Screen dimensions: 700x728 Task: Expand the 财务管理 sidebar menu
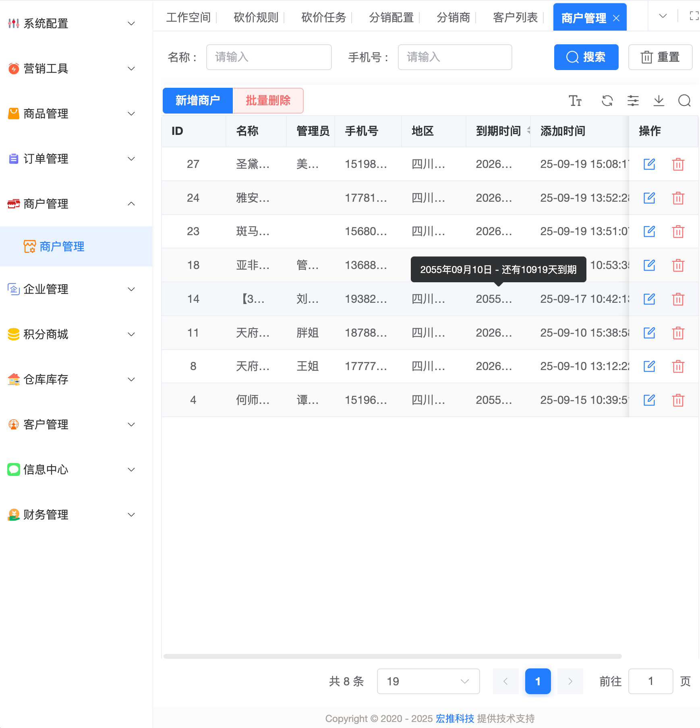tap(131, 515)
